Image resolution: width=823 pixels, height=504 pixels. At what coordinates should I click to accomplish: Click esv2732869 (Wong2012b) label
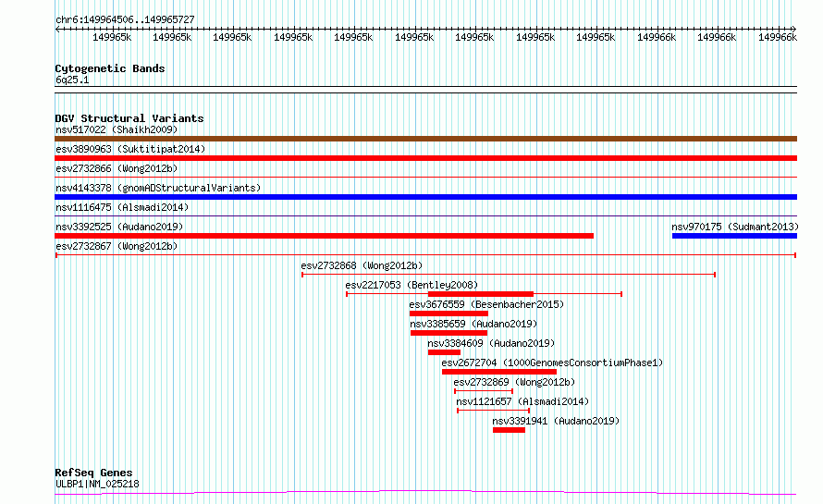pyautogui.click(x=514, y=382)
